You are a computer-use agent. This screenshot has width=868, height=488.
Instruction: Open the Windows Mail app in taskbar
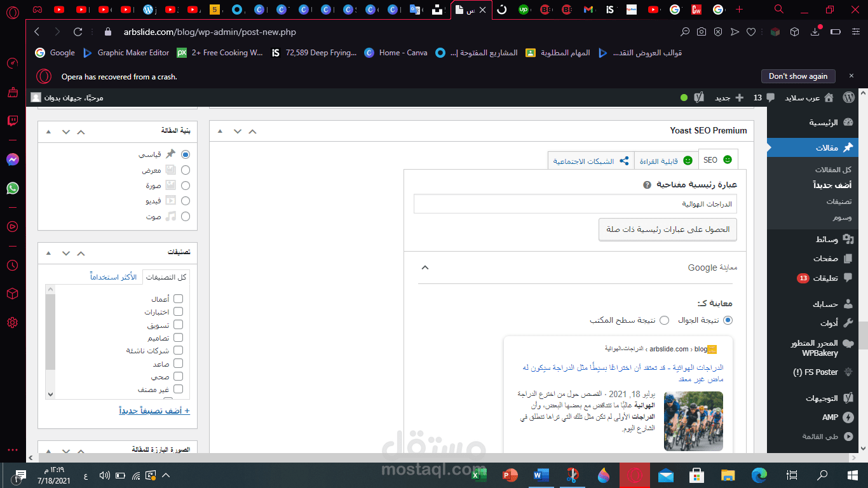(665, 475)
